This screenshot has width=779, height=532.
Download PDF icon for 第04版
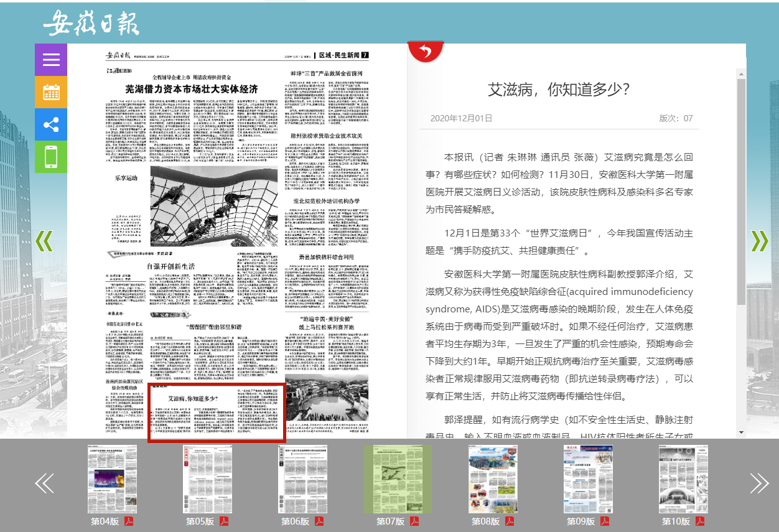tap(129, 521)
